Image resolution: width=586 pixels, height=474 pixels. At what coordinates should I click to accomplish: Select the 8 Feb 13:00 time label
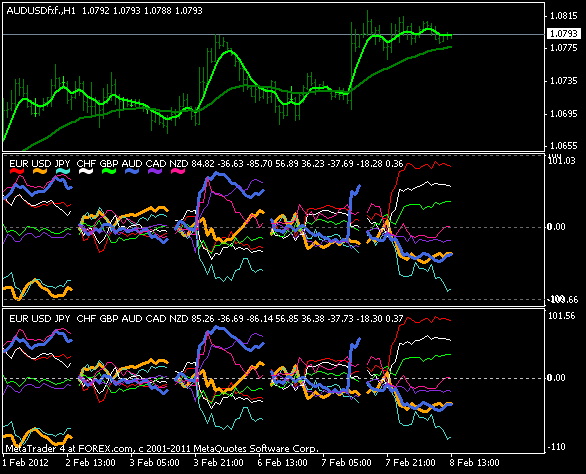(474, 463)
